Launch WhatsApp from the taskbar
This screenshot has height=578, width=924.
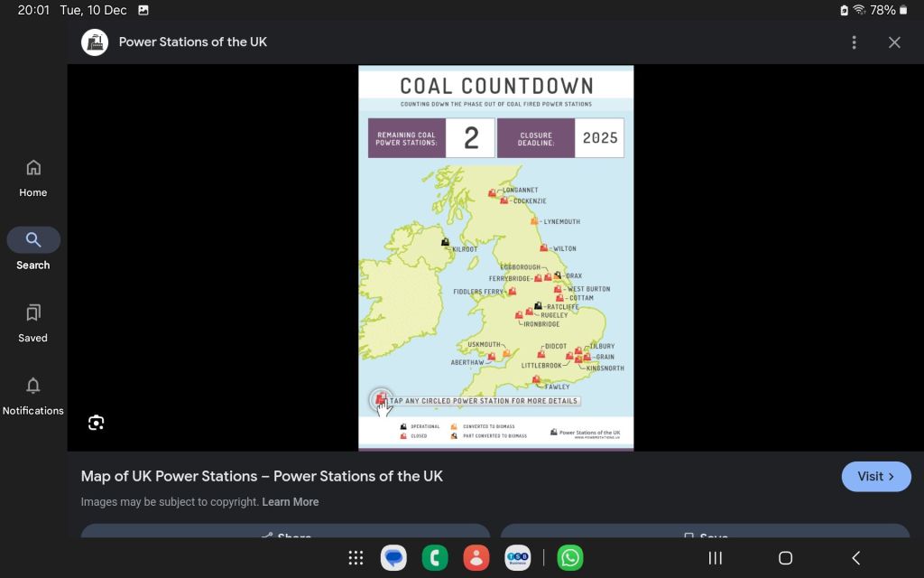570,558
